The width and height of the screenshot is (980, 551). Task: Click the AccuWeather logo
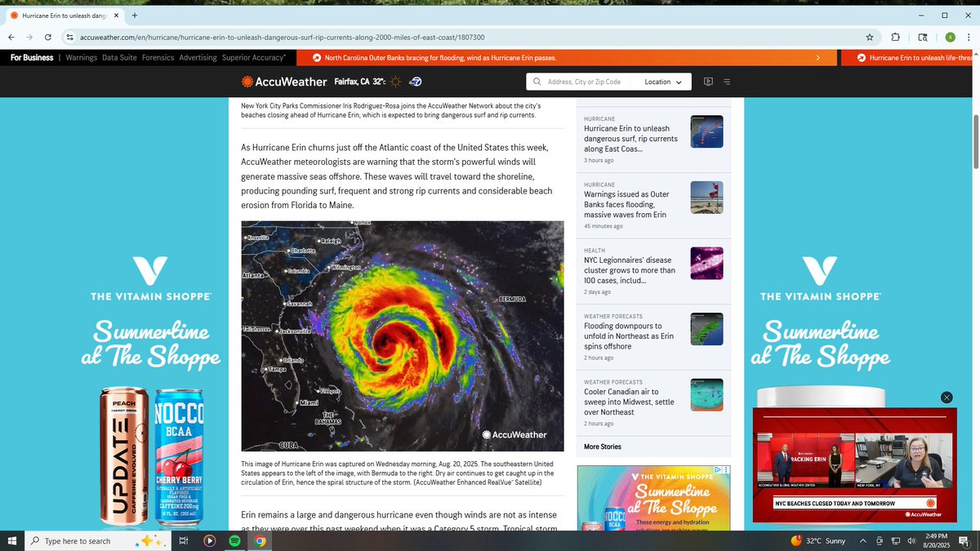coord(283,82)
